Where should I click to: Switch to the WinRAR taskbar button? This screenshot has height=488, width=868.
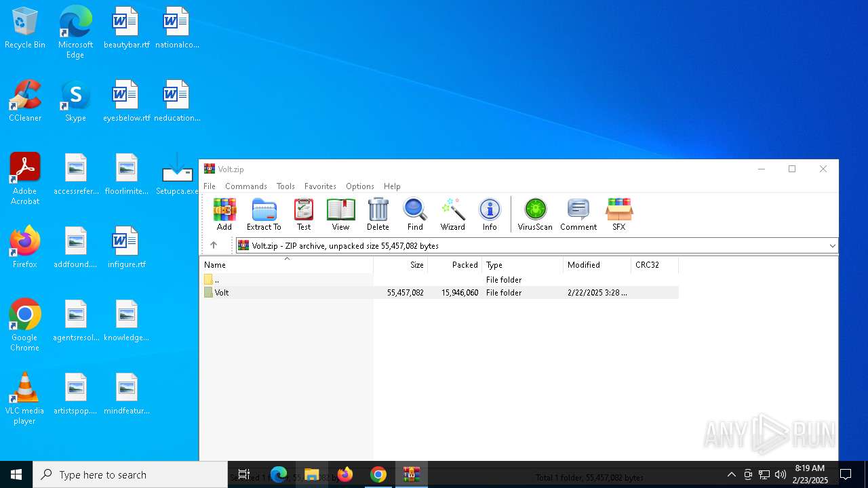coord(412,474)
